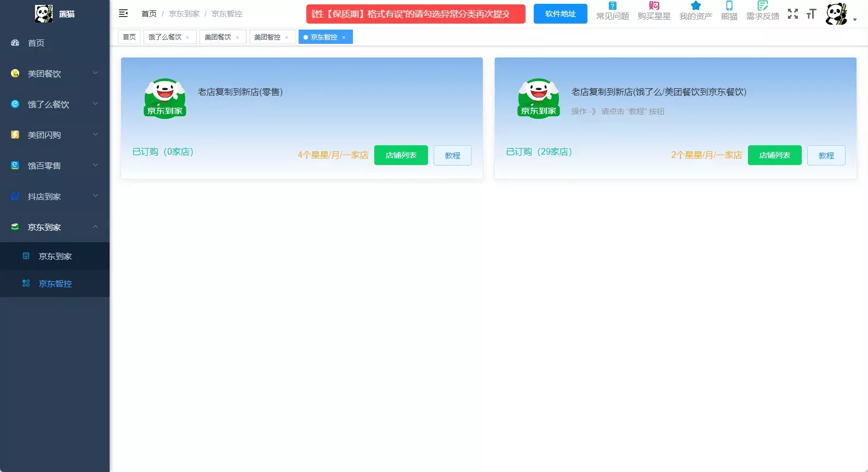Click the 京东到家 parent menu icon

click(15, 227)
